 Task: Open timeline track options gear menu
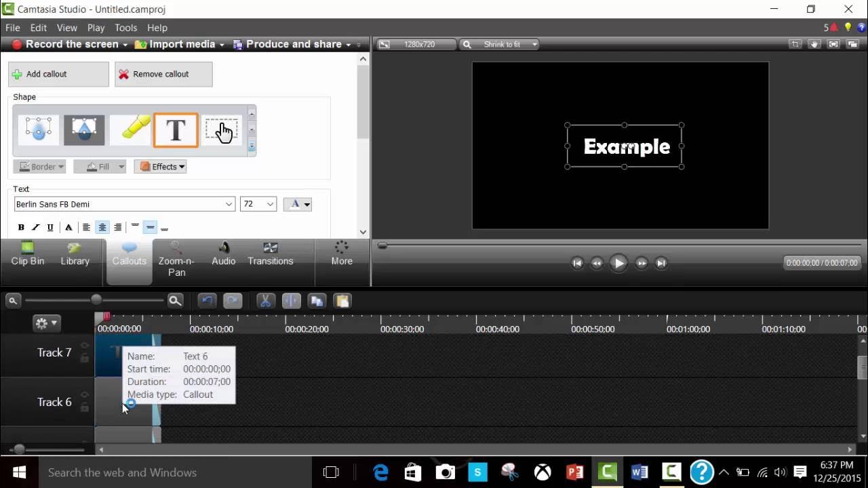47,323
